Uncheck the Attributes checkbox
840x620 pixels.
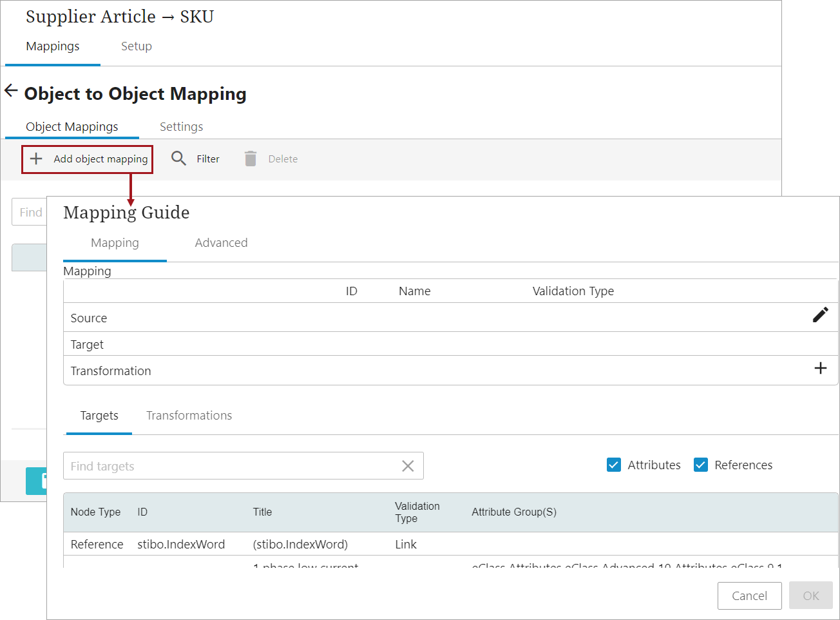click(x=614, y=465)
